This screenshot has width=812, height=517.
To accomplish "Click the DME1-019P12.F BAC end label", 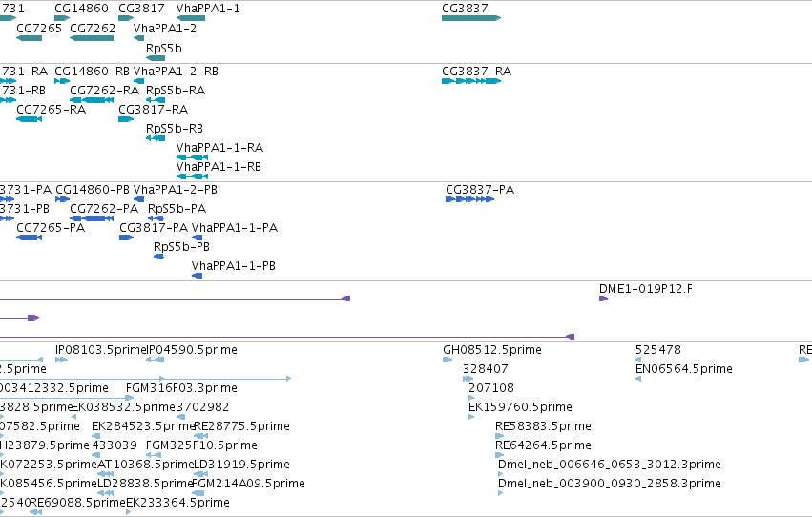I will click(x=646, y=289).
